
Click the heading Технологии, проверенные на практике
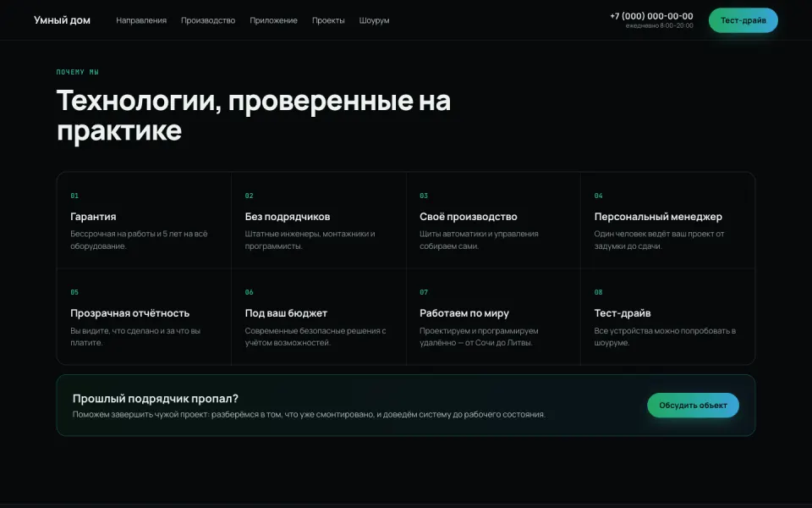(x=253, y=115)
